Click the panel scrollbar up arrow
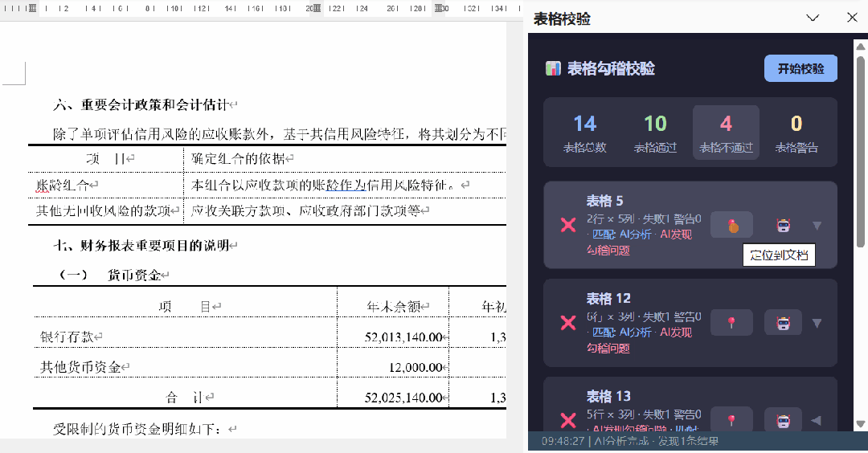Image resolution: width=868 pixels, height=453 pixels. pyautogui.click(x=860, y=47)
